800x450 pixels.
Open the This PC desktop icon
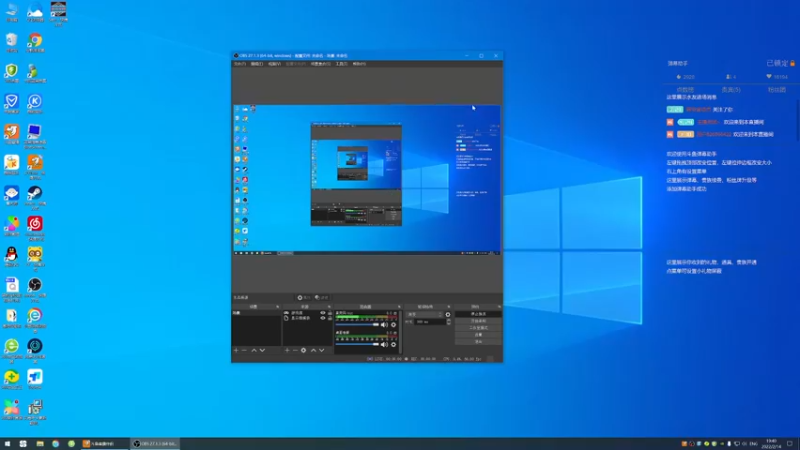(x=11, y=12)
